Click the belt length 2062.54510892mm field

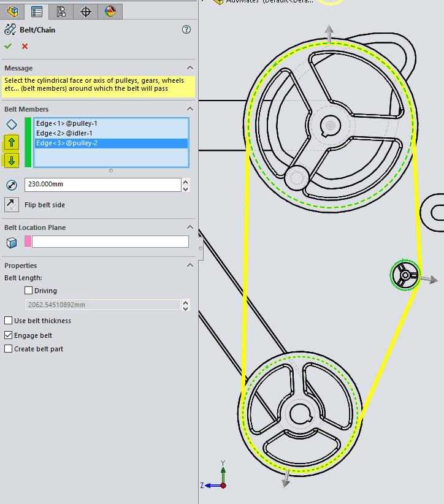(x=103, y=305)
